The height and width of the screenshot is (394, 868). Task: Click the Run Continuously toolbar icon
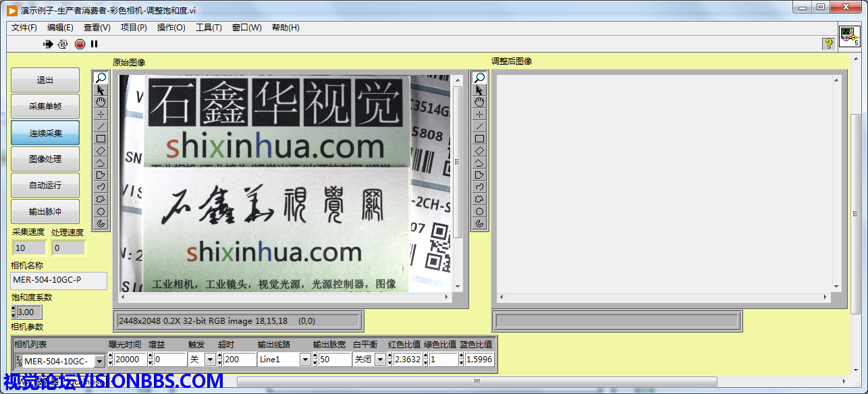tap(63, 44)
